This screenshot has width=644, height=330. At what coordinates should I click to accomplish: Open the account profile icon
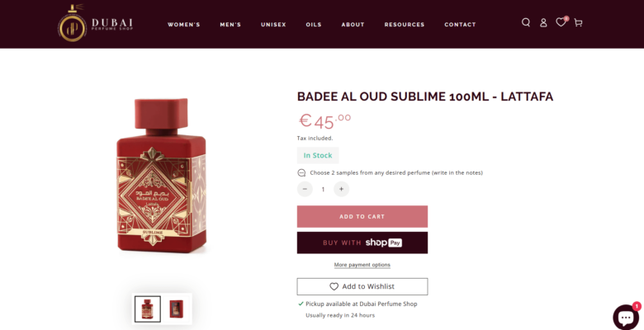(543, 22)
